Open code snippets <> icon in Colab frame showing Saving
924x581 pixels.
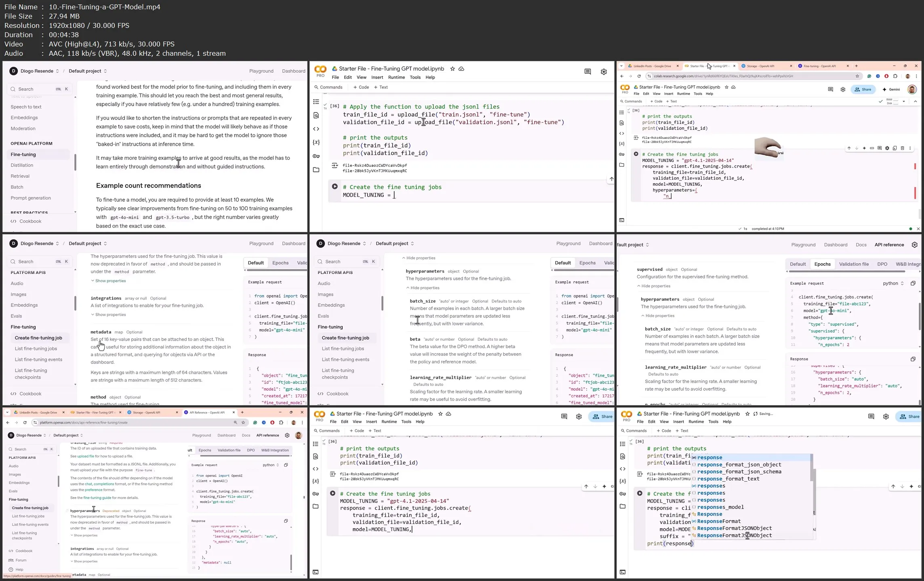coord(623,469)
